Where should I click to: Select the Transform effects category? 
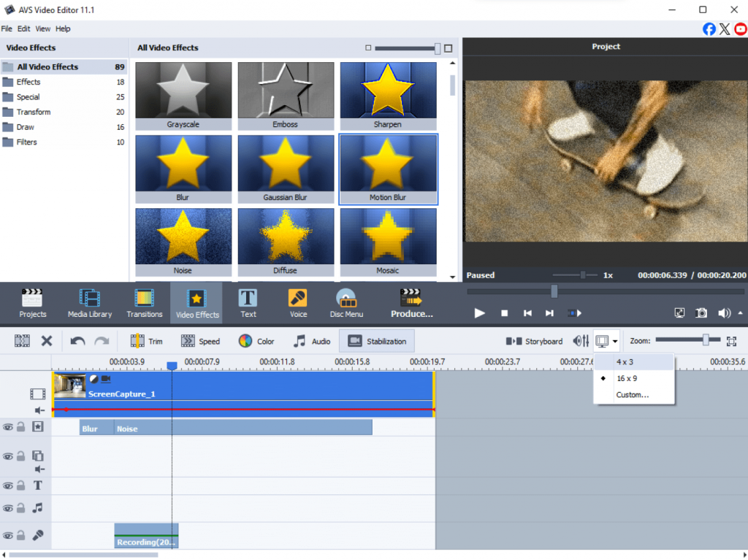tap(34, 112)
